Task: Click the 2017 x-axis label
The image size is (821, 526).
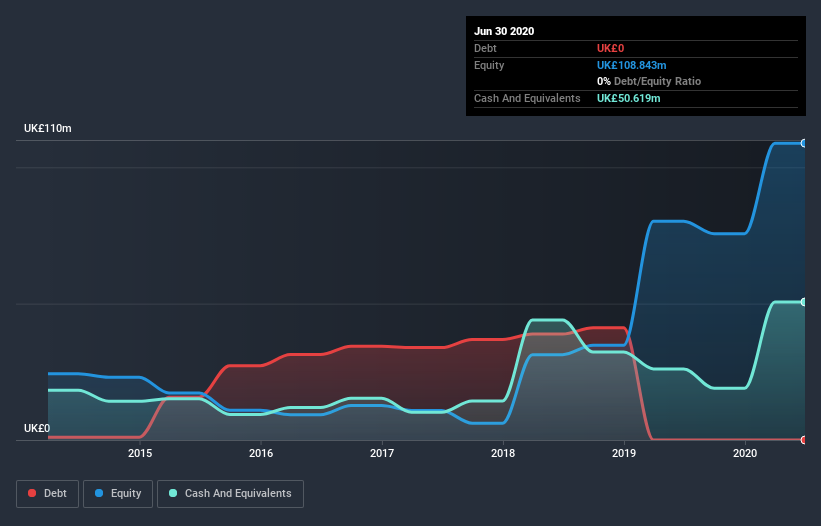Action: pyautogui.click(x=382, y=453)
